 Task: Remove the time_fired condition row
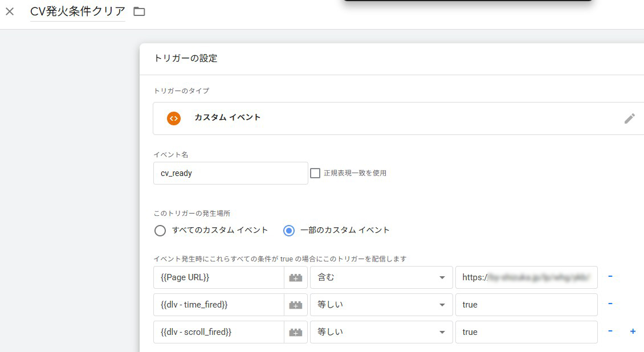coord(610,304)
